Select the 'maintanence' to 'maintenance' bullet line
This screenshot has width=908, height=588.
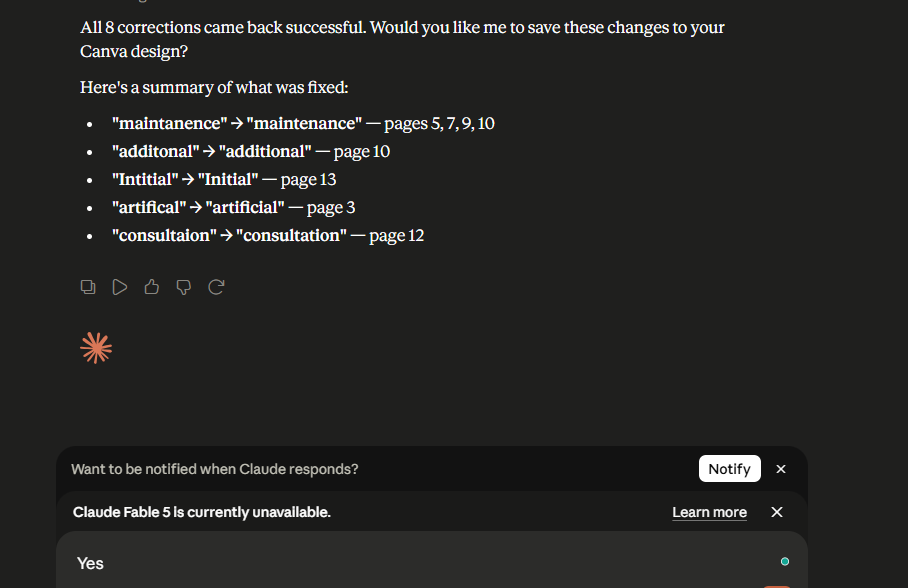tap(303, 123)
